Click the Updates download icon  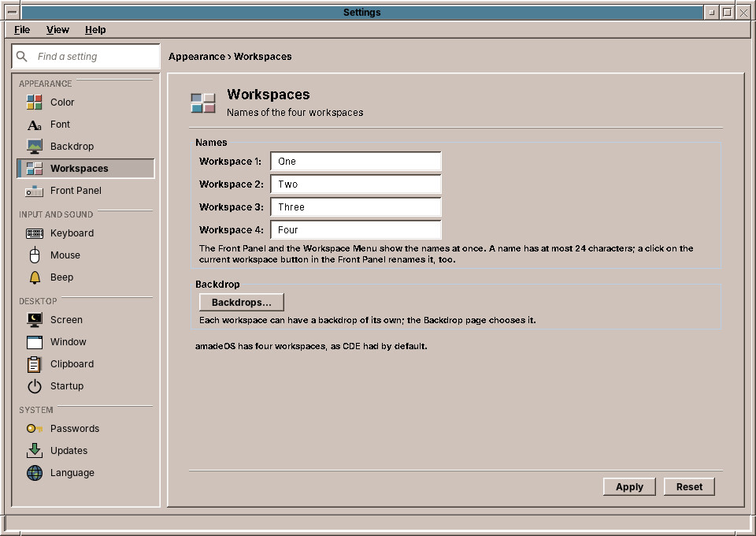pyautogui.click(x=34, y=451)
